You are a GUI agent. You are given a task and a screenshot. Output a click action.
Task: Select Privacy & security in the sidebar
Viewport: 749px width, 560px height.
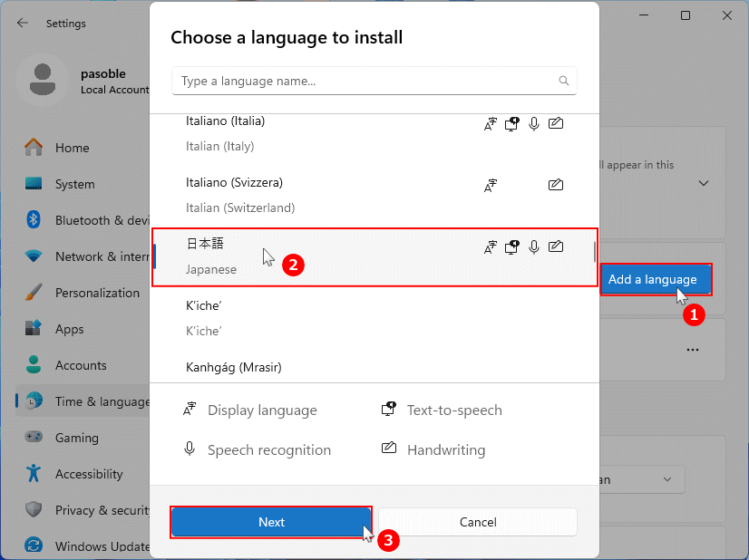(x=32, y=510)
